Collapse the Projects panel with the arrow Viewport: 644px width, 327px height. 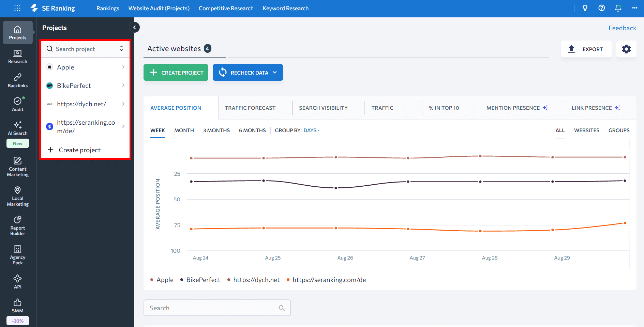tap(134, 27)
